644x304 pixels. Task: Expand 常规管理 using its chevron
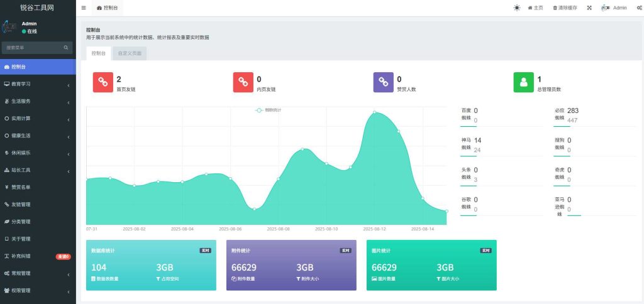click(x=68, y=274)
